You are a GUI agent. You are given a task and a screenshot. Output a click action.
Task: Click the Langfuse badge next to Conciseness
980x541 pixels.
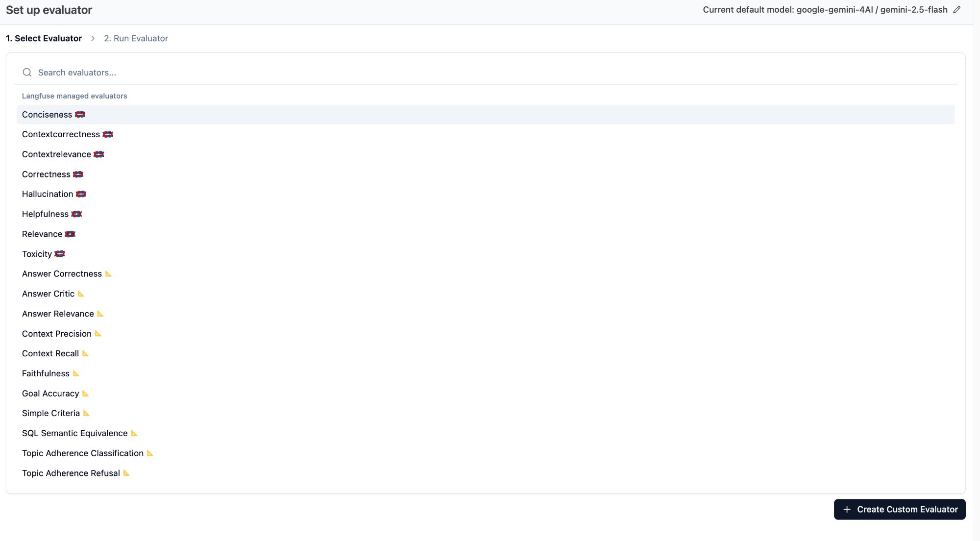coord(80,114)
